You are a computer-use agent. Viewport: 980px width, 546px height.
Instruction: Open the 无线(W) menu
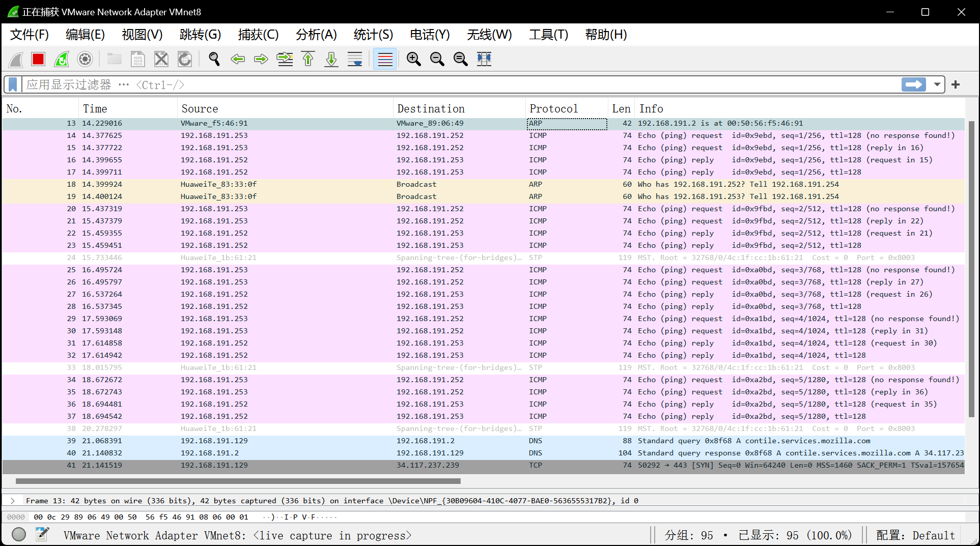point(490,35)
